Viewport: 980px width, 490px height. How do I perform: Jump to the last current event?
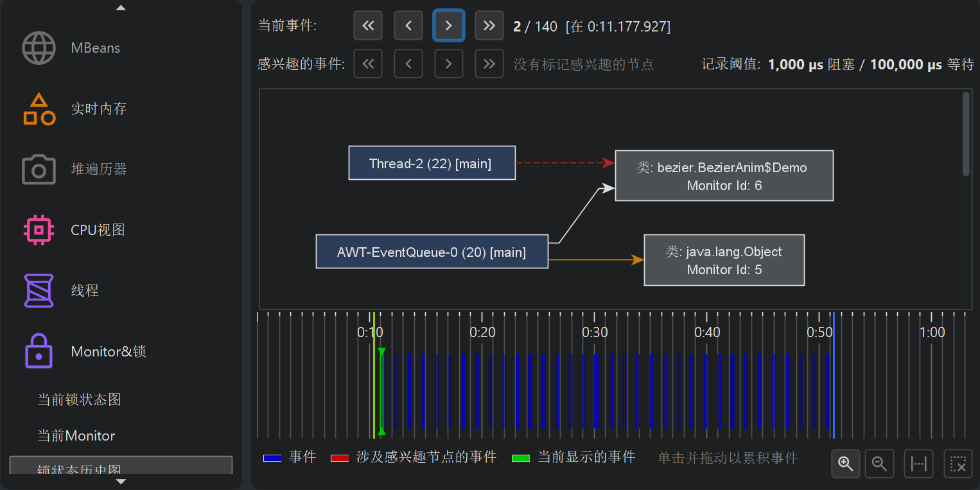point(489,26)
